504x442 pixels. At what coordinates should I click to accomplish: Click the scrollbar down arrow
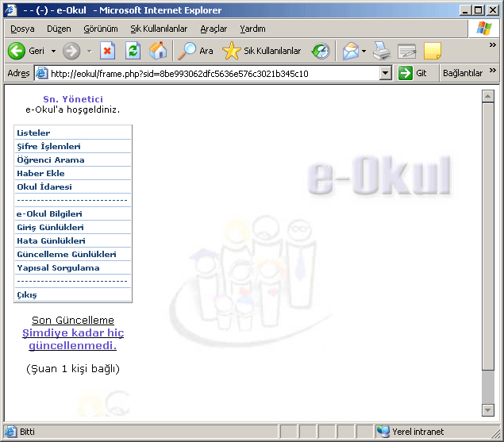click(487, 409)
